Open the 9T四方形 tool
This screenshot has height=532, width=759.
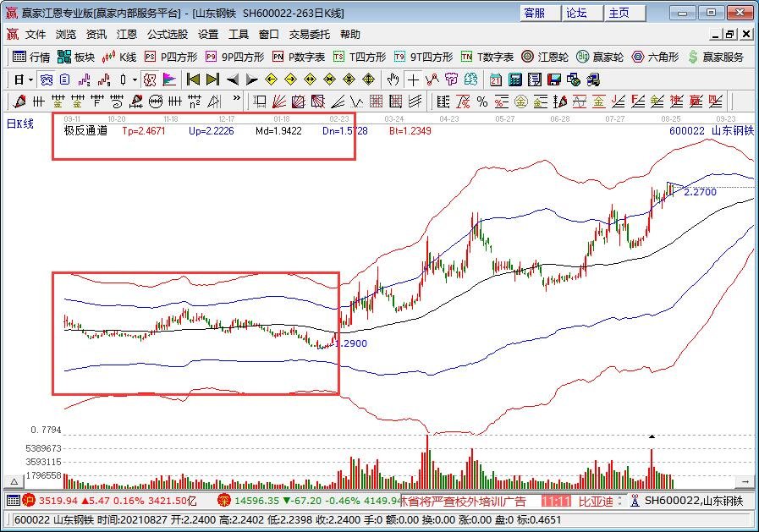(423, 57)
